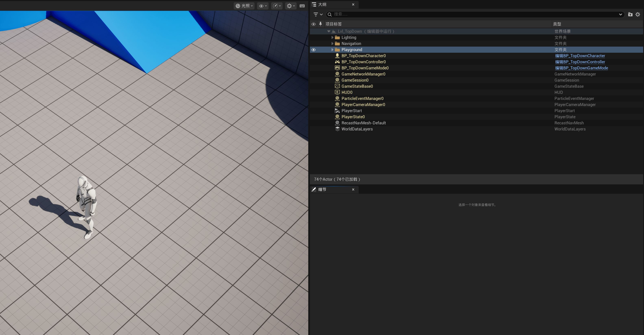644x335 pixels.
Task: Click the BP_TopDownGameMode0 icon
Action: click(337, 68)
